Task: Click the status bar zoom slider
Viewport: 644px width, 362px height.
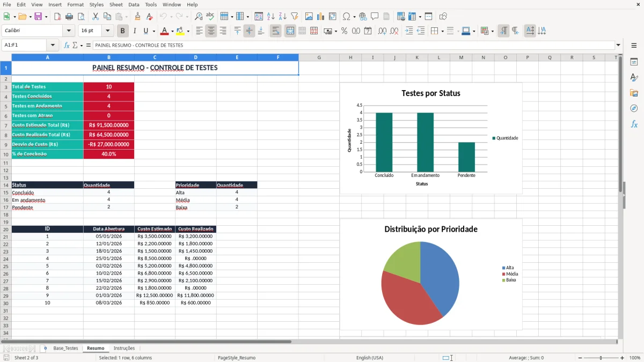Action: tap(601, 358)
